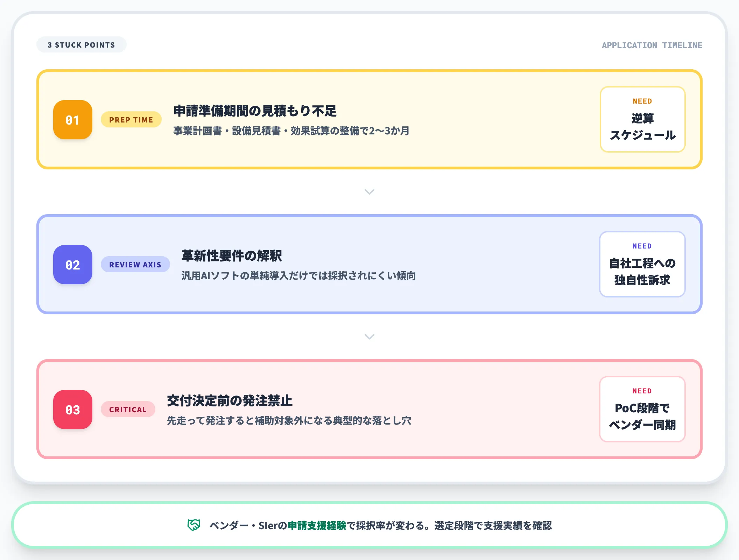Toggle the PREP TIME tag

[x=131, y=120]
